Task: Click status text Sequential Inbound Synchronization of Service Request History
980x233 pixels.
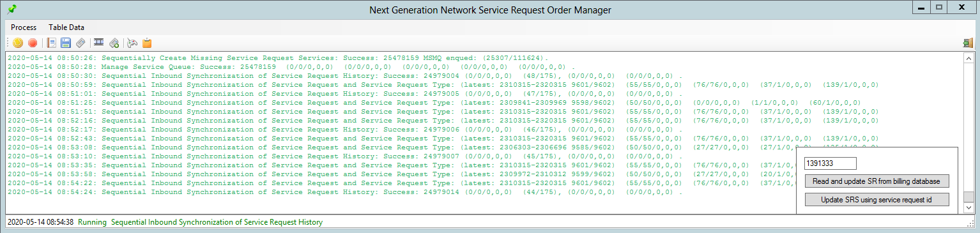Action: [217, 222]
